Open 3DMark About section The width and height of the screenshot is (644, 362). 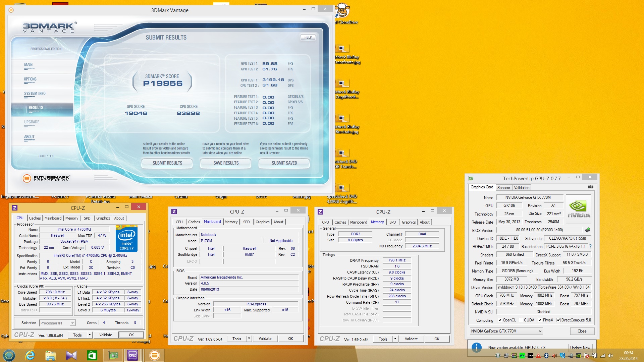29,137
